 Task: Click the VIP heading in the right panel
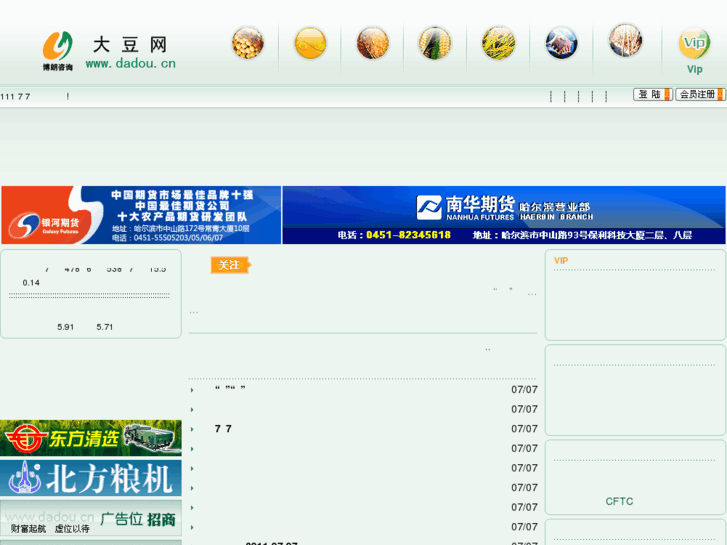point(561,261)
